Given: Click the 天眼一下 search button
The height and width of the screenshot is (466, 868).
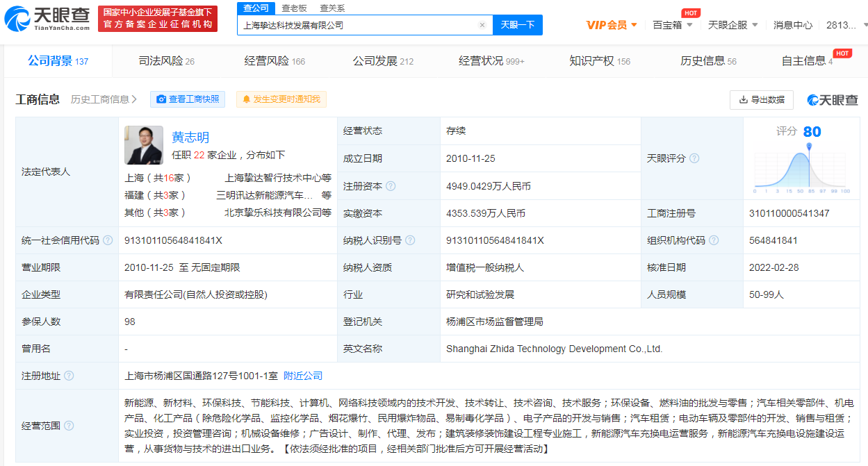Looking at the screenshot, I should pyautogui.click(x=518, y=25).
